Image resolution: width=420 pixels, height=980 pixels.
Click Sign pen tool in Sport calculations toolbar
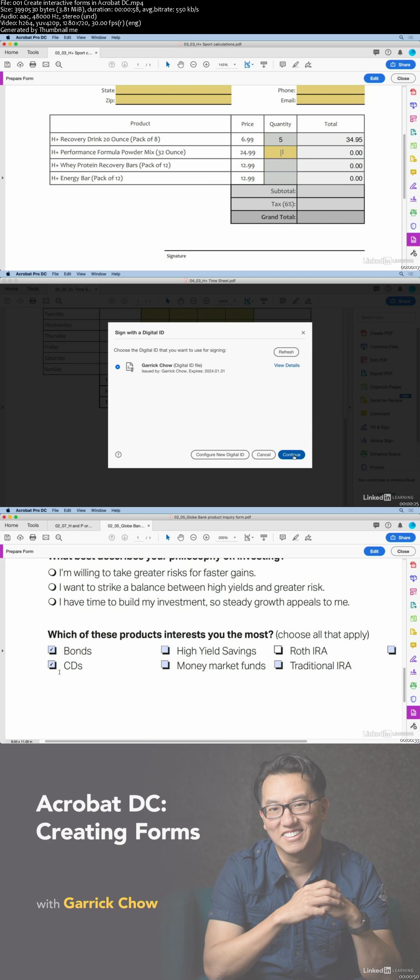click(308, 64)
